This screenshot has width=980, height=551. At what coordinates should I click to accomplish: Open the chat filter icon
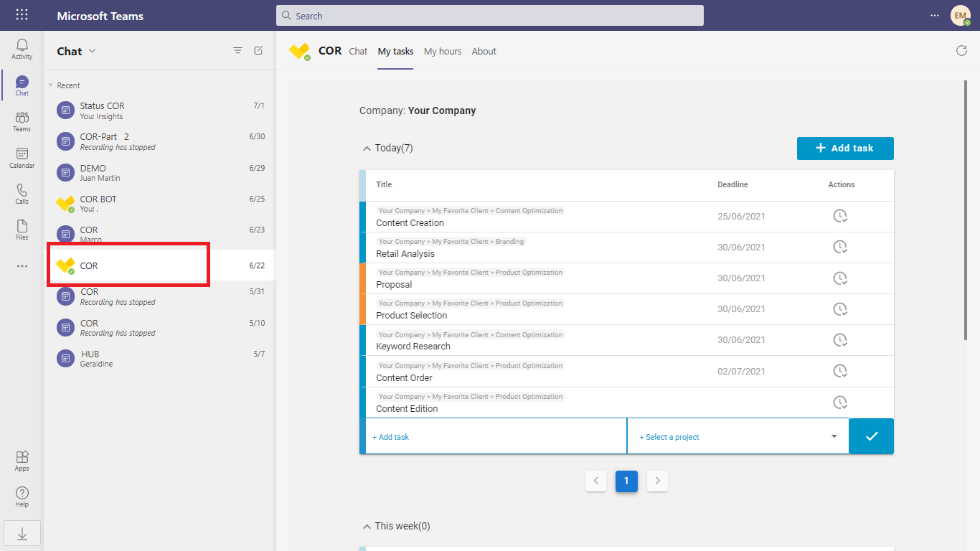[237, 51]
